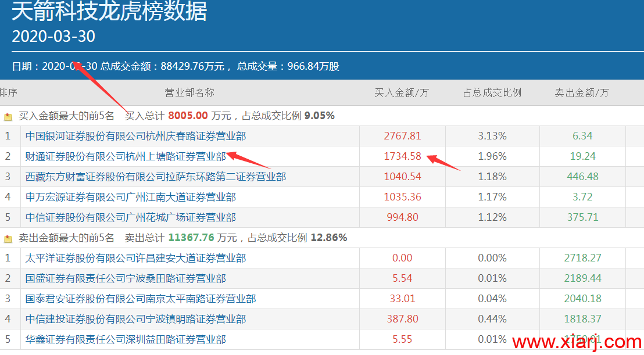Click rank number 5 of 华鑫证券 row
The width and height of the screenshot is (644, 355).
tap(8, 339)
